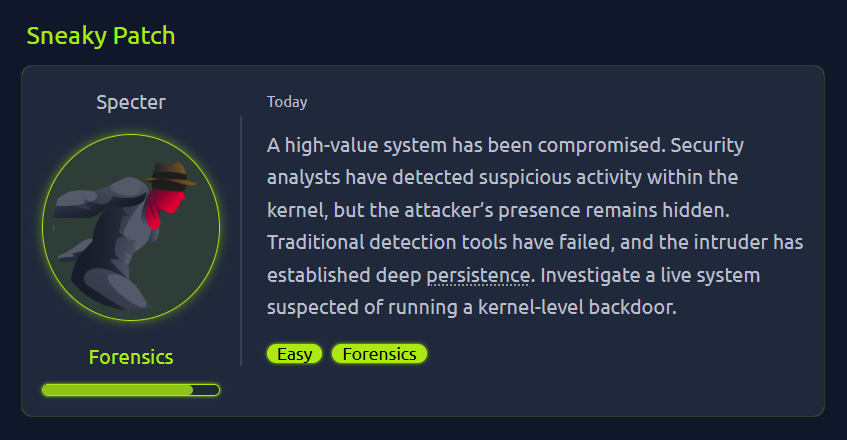Select the Easy difficulty tag
This screenshot has height=440, width=847.
[294, 354]
